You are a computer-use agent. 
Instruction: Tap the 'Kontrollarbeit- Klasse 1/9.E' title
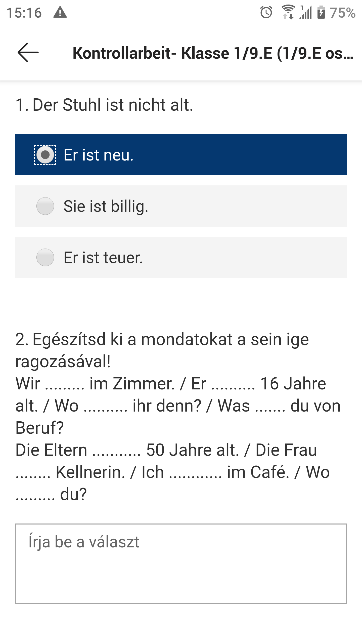coord(213,53)
